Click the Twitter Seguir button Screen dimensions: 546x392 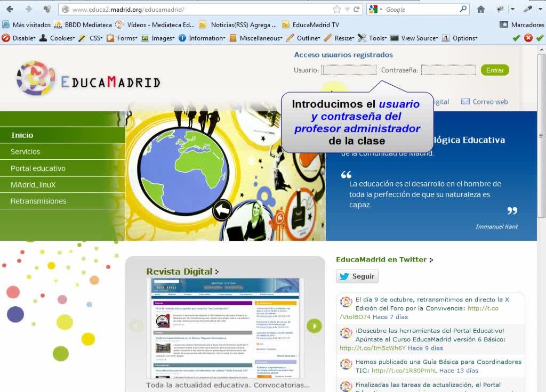357,276
